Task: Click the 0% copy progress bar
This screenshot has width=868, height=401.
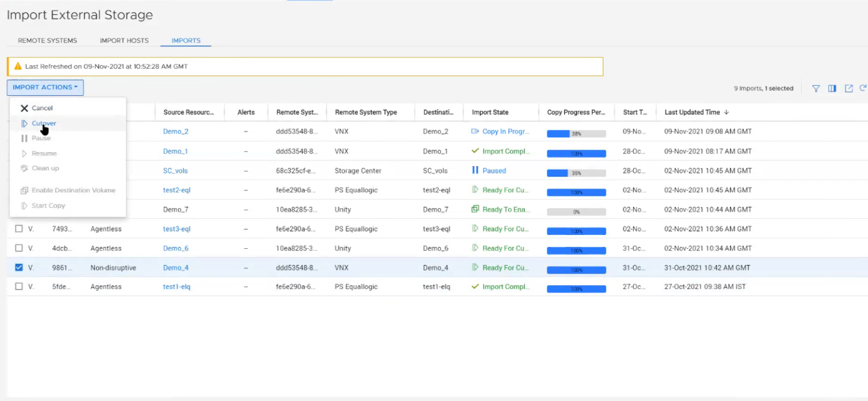Action: click(x=576, y=212)
